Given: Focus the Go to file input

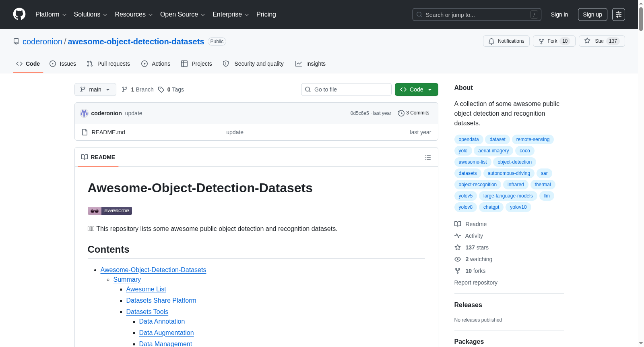Looking at the screenshot, I should [x=346, y=89].
